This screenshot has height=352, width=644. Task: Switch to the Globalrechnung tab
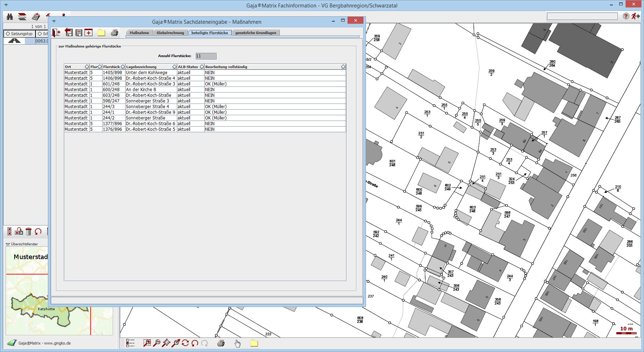click(170, 33)
